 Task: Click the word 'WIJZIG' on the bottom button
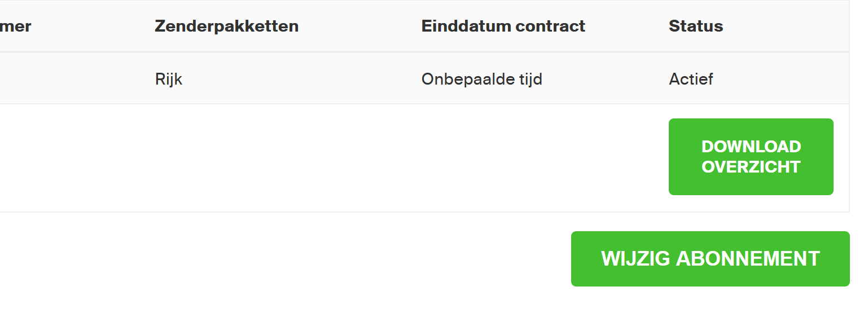[635, 258]
